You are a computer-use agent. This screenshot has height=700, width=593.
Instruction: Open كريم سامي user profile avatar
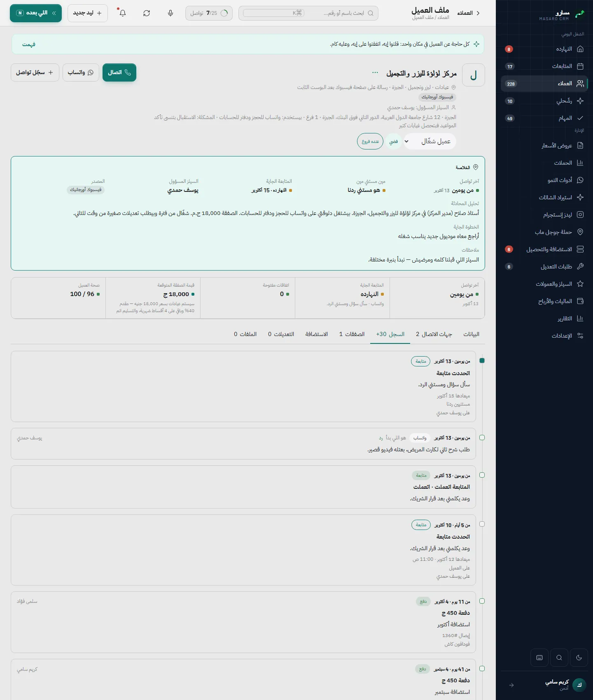coord(579,685)
